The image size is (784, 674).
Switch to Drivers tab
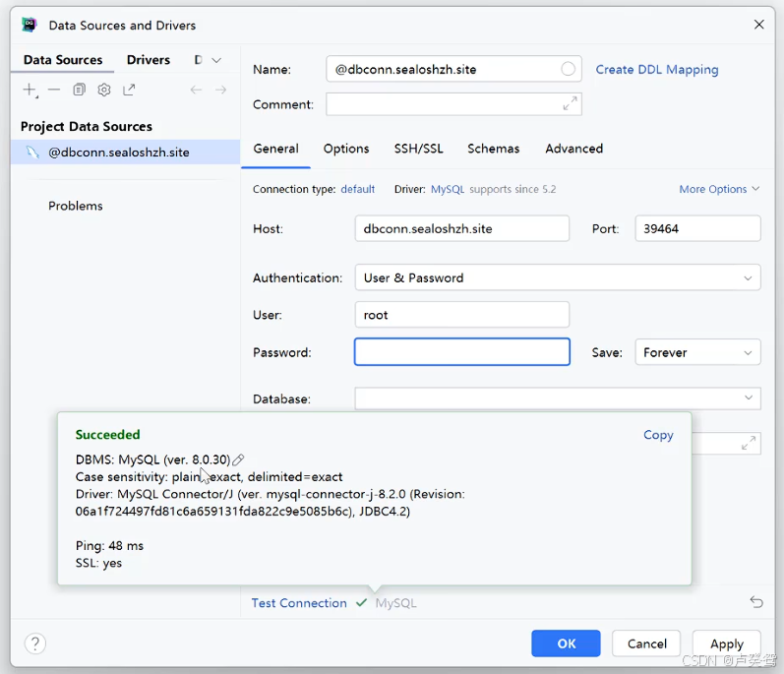click(149, 60)
